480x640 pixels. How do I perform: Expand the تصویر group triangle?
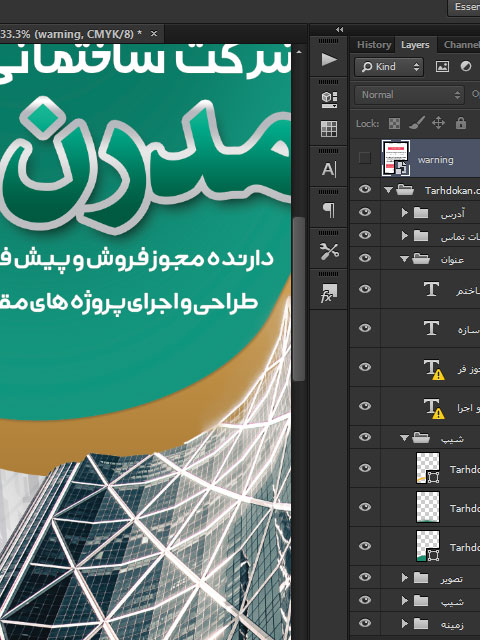pos(404,578)
